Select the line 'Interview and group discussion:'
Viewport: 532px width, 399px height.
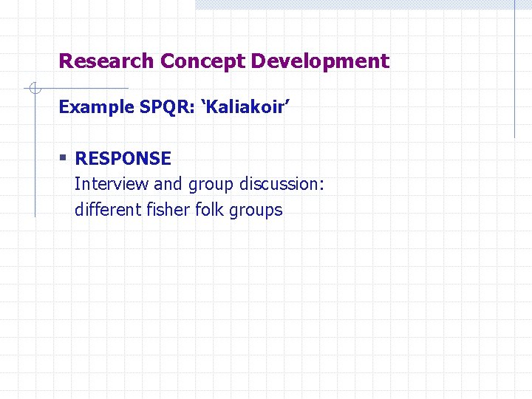coord(199,184)
